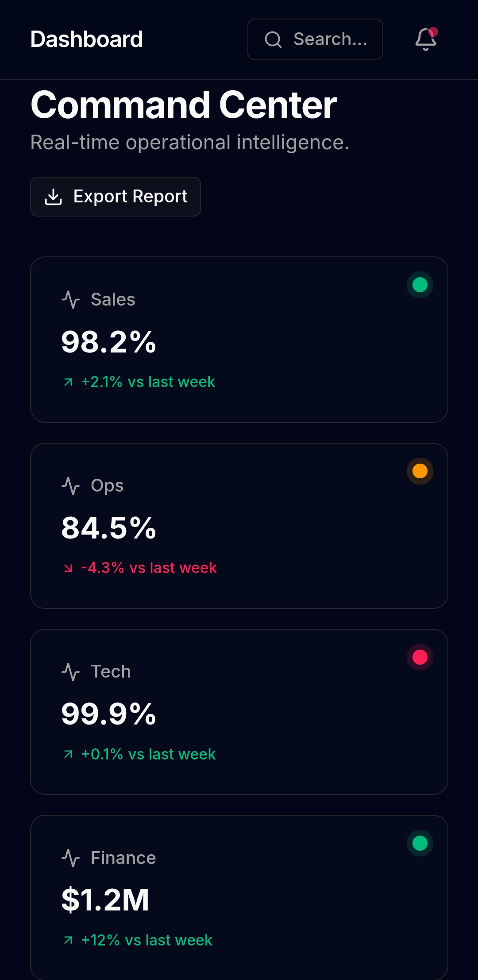Select the Sales activity waveform icon
The height and width of the screenshot is (980, 478).
click(70, 299)
